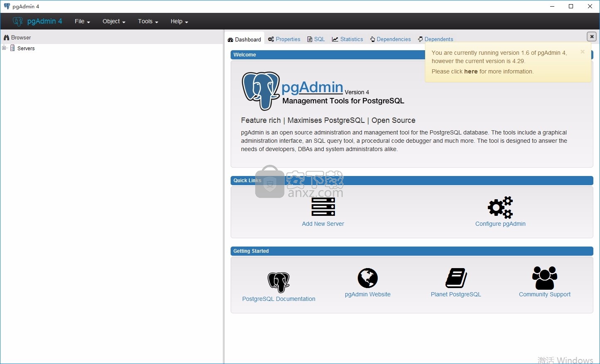Click the pgAdmin heading text in Welcome panel
The height and width of the screenshot is (364, 600).
(x=312, y=88)
